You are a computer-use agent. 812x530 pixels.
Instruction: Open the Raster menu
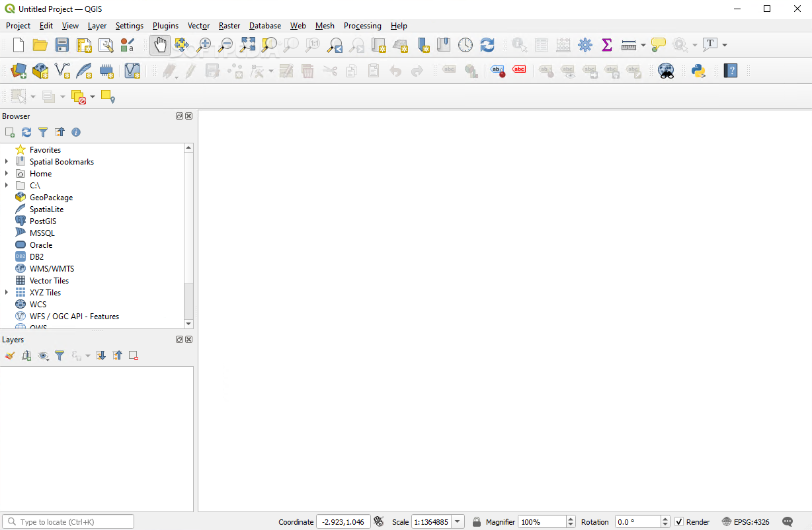click(x=229, y=26)
